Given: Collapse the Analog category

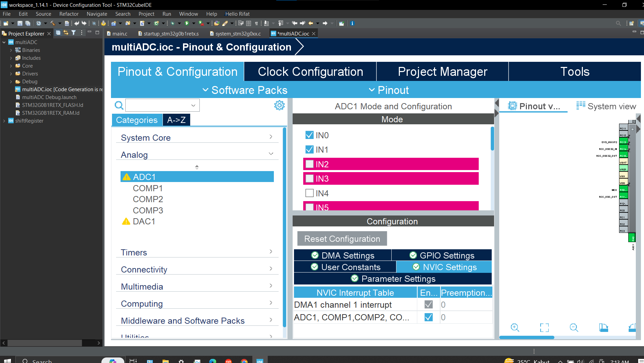Looking at the screenshot, I should [x=271, y=154].
